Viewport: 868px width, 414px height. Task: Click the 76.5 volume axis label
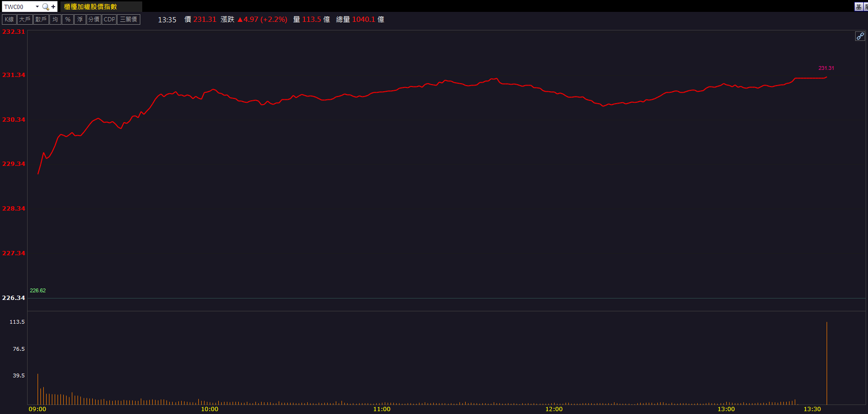pyautogui.click(x=19, y=349)
